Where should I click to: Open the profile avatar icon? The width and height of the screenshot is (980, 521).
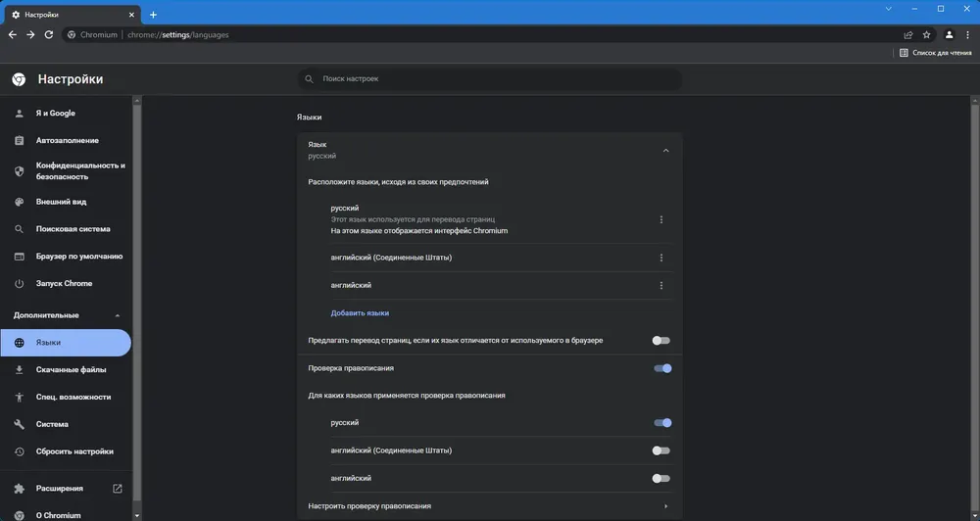pyautogui.click(x=949, y=35)
